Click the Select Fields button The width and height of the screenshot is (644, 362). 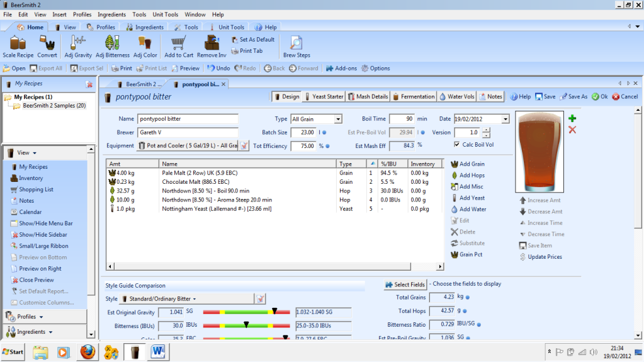(x=405, y=285)
